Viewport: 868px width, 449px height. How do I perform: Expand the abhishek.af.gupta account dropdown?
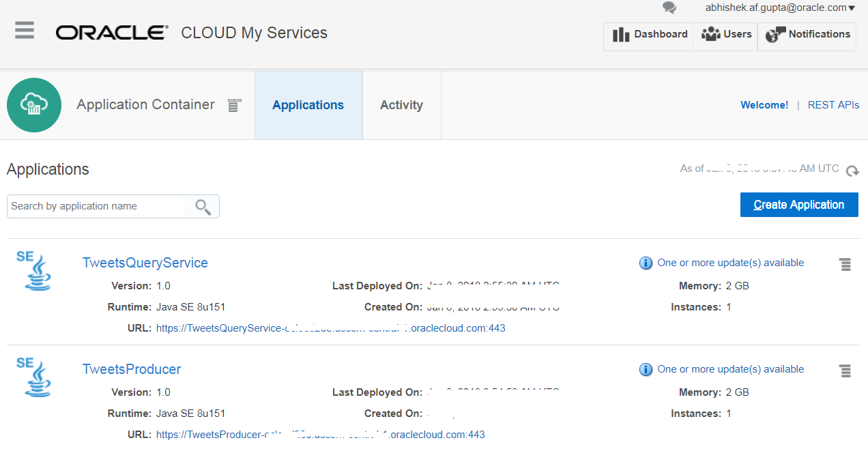[x=779, y=8]
